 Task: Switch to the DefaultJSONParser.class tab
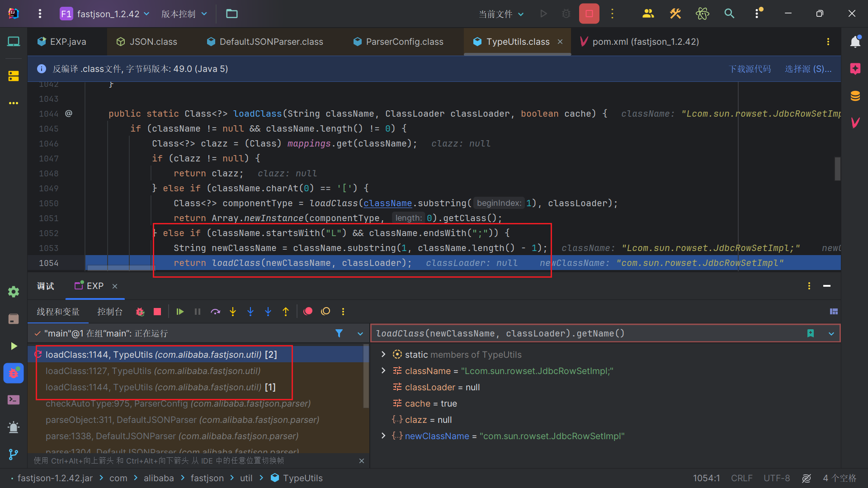click(265, 42)
